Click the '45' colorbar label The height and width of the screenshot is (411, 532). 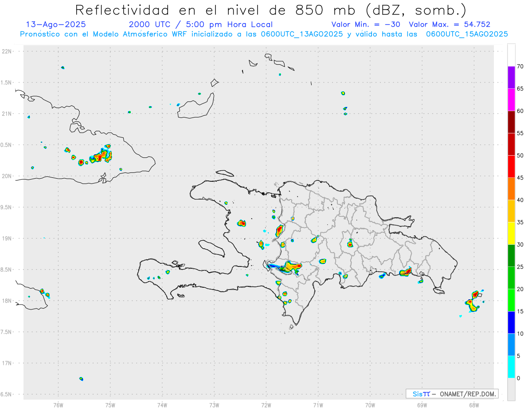click(x=520, y=178)
